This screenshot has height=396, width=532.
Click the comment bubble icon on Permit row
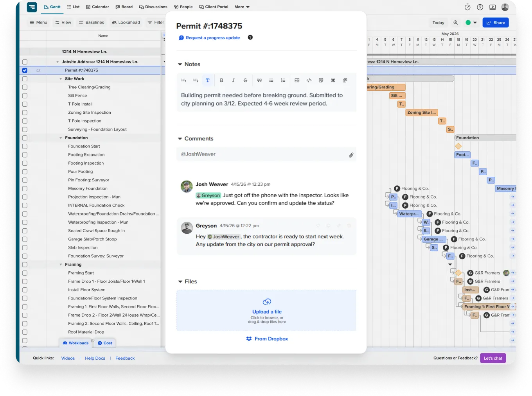click(38, 70)
